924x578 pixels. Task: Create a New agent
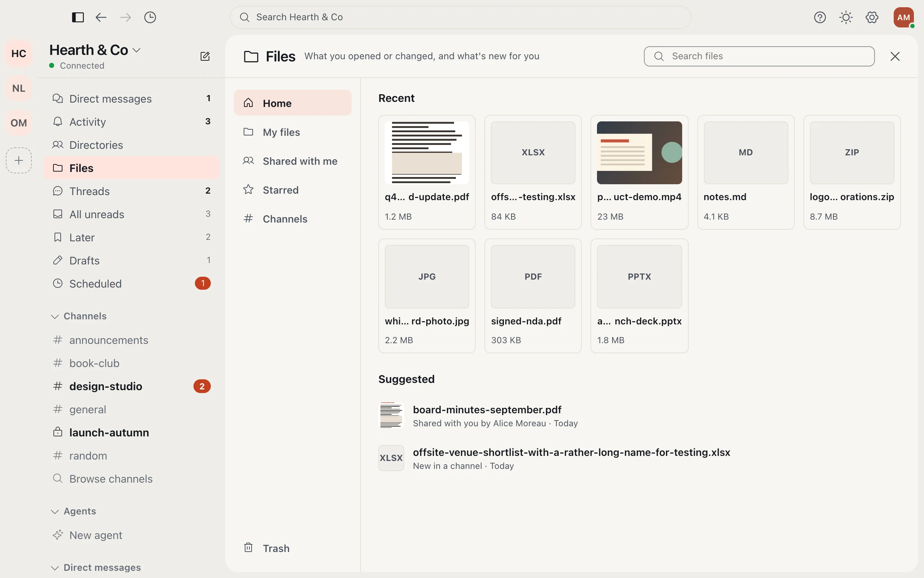(x=131, y=535)
